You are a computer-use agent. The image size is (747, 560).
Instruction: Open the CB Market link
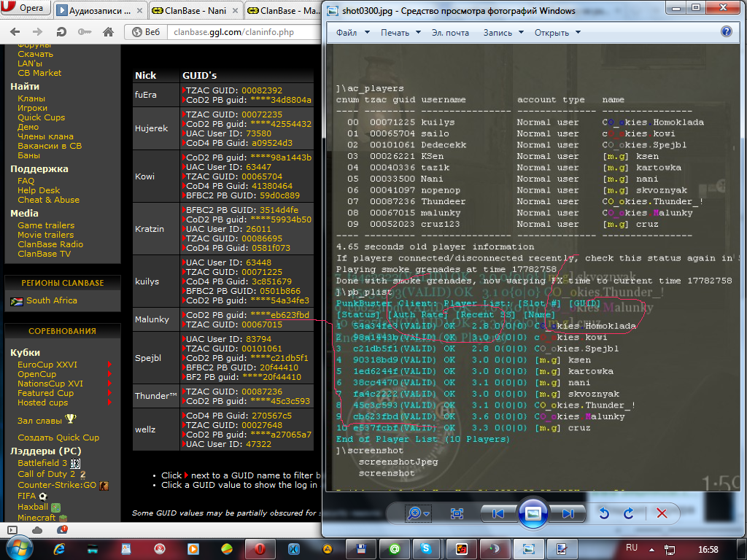39,73
